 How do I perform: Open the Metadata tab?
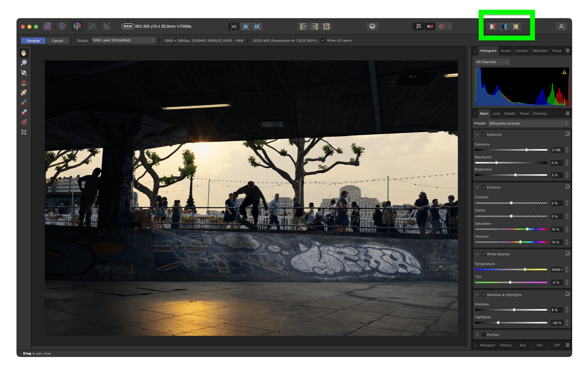(x=540, y=51)
